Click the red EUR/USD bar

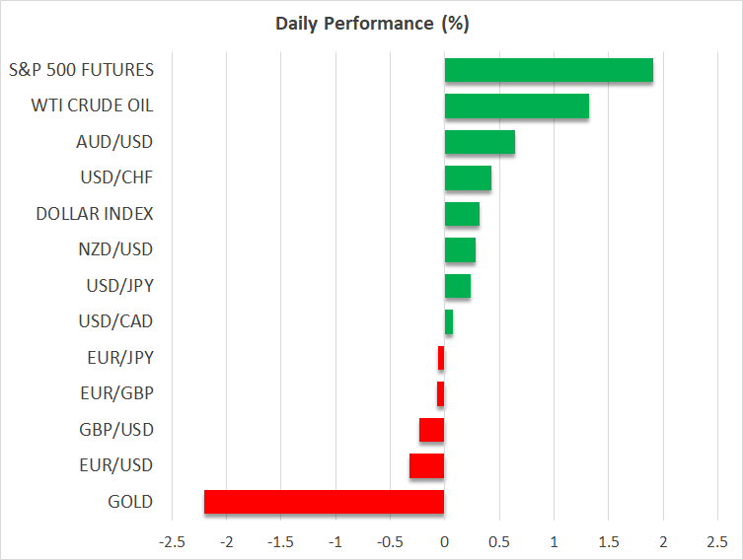point(427,465)
